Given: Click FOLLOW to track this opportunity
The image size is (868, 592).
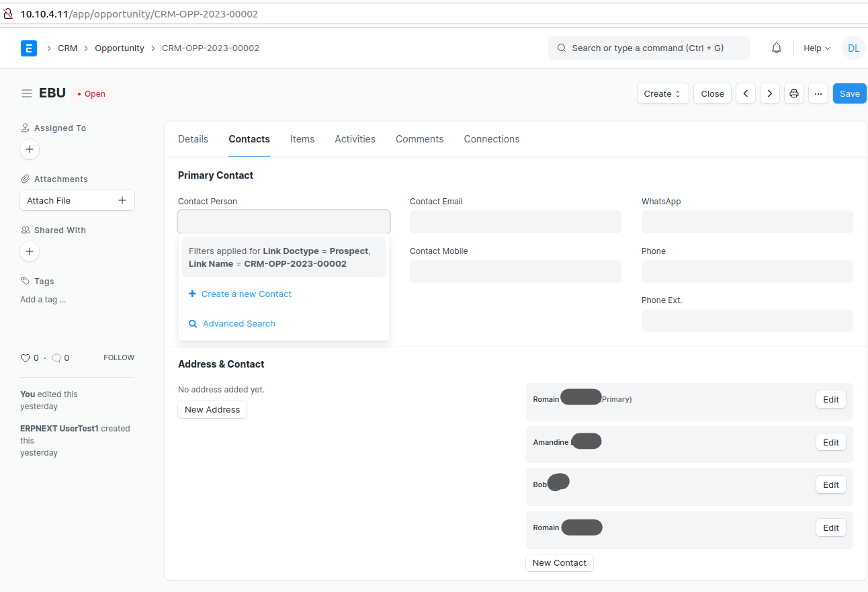Looking at the screenshot, I should [118, 357].
